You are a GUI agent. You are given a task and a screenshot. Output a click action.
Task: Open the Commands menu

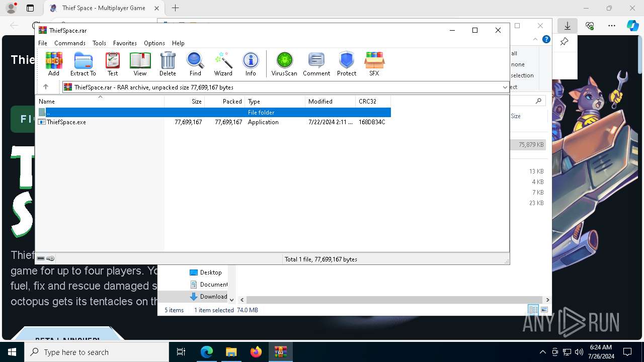click(x=70, y=43)
